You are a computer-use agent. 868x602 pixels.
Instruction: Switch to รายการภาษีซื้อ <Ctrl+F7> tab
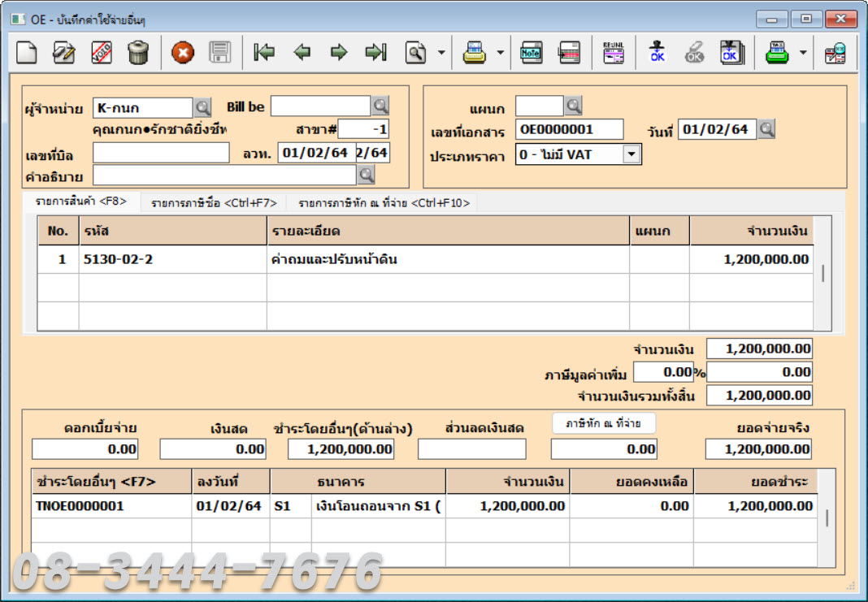(x=214, y=203)
